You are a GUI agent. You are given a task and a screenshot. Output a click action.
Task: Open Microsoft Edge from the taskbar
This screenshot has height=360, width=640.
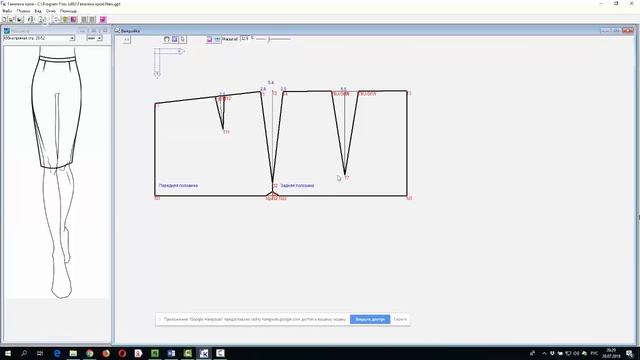pos(57,353)
